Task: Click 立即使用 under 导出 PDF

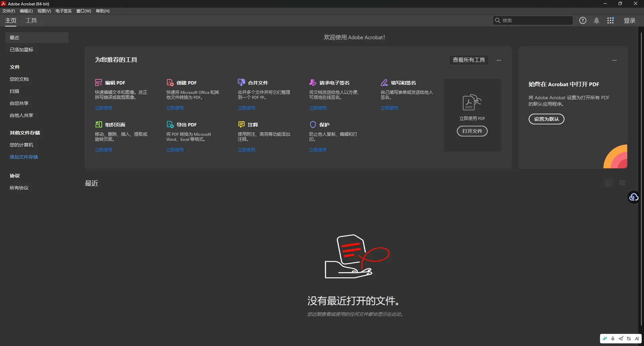Action: (x=175, y=150)
